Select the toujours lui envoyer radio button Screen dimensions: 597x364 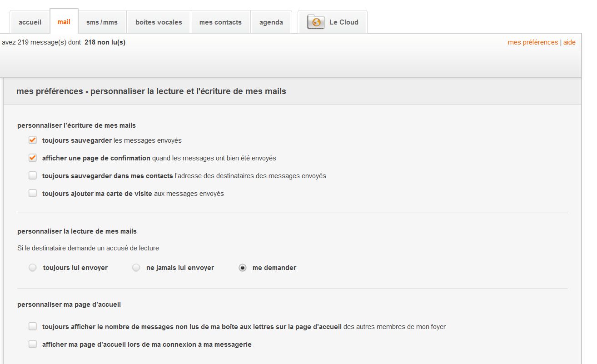pyautogui.click(x=33, y=268)
